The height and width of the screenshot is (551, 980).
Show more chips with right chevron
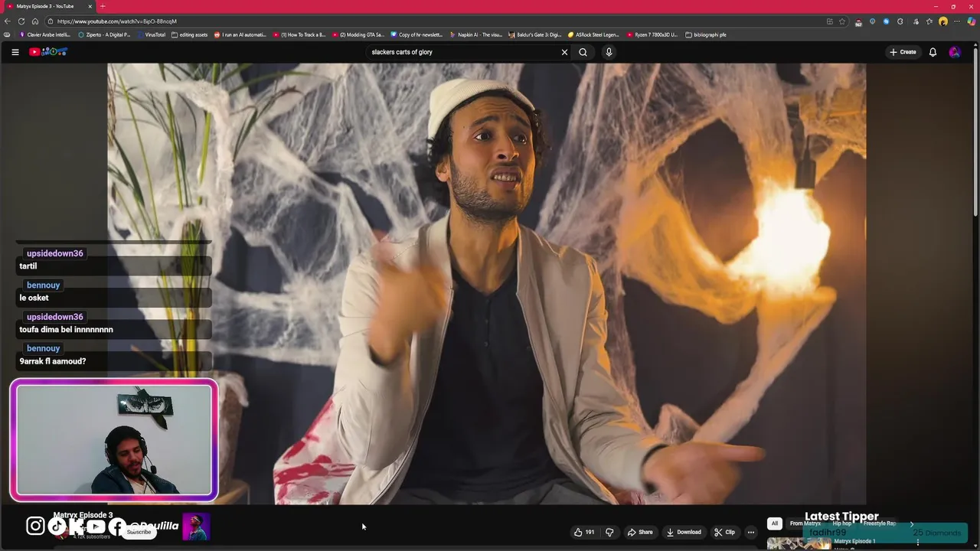[911, 524]
